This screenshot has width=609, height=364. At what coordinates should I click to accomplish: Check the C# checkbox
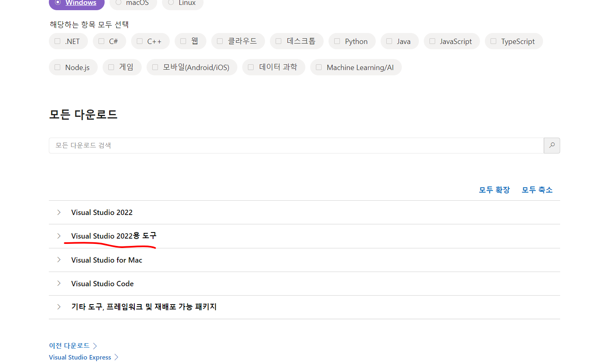(101, 41)
